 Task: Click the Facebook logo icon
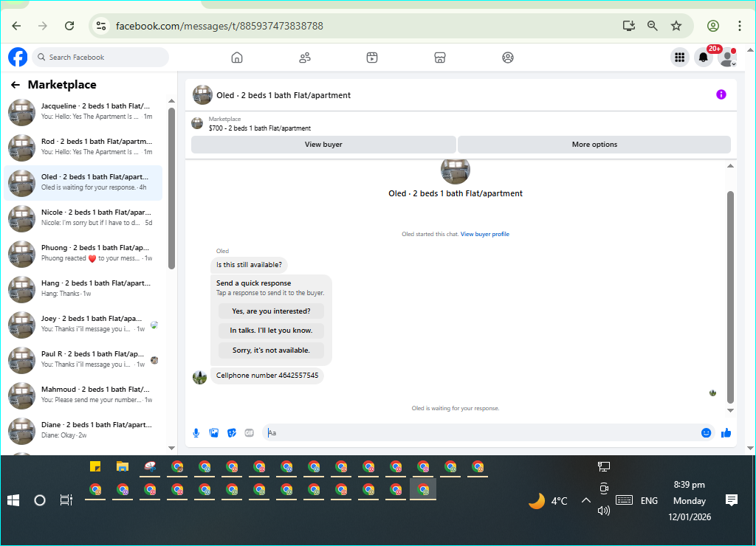tap(18, 58)
